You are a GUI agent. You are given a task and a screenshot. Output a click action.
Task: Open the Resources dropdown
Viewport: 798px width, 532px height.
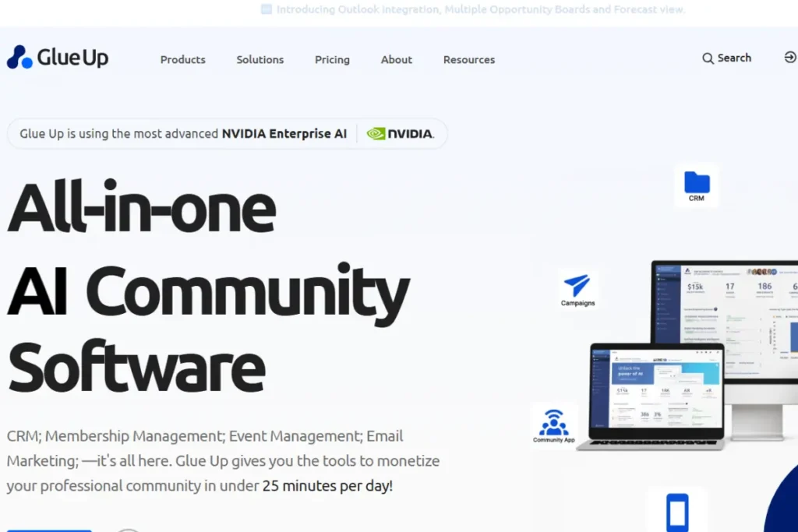tap(468, 59)
